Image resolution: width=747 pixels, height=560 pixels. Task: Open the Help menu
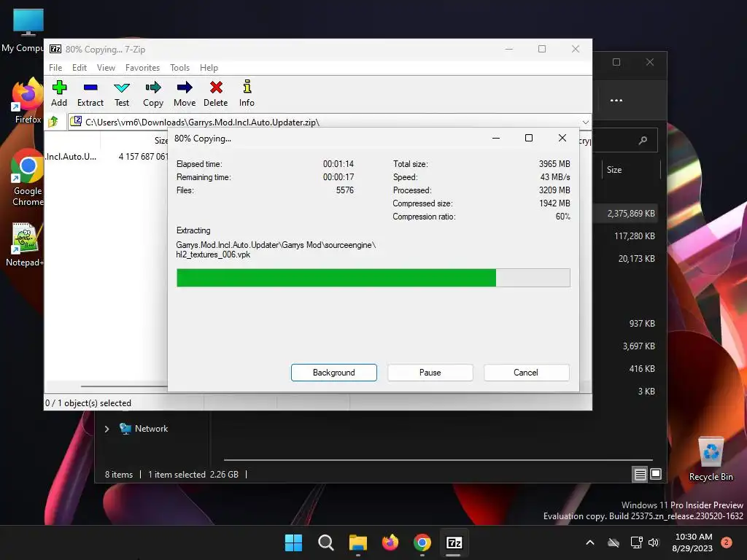(209, 68)
